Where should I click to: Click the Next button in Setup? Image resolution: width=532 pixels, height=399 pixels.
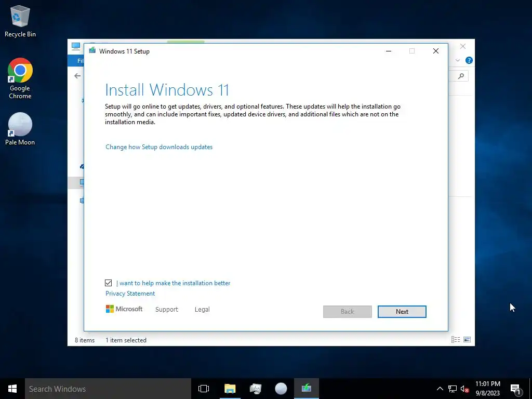click(402, 312)
